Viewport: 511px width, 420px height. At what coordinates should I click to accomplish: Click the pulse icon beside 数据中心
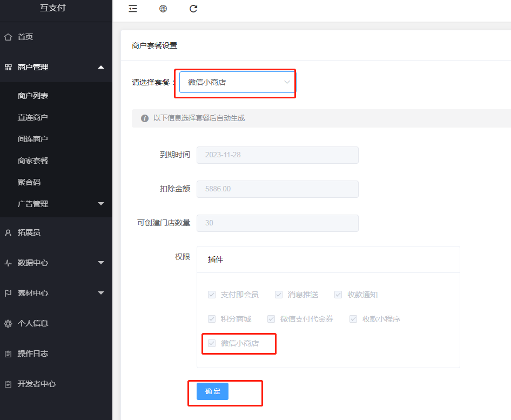click(8, 263)
